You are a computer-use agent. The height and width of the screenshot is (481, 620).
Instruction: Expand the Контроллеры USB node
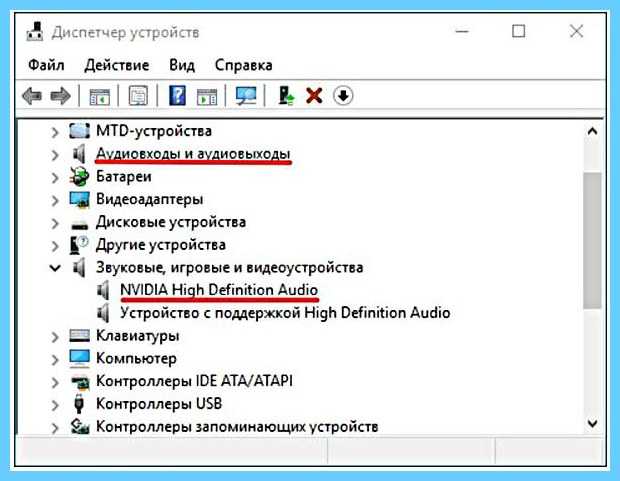click(x=55, y=405)
